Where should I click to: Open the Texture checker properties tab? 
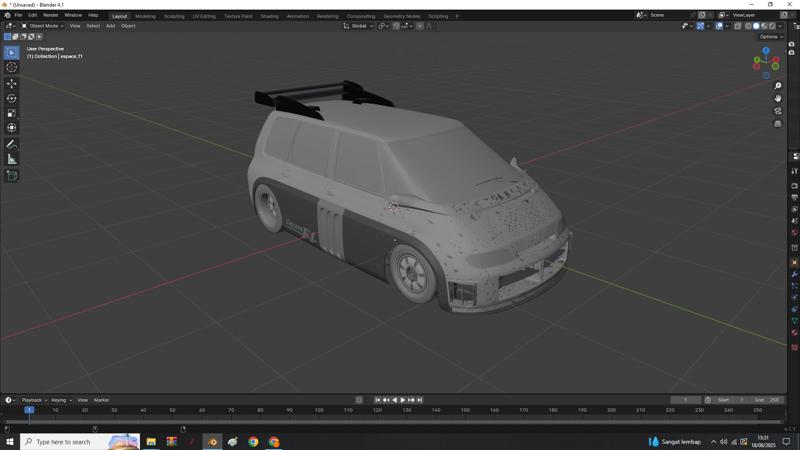pyautogui.click(x=794, y=347)
